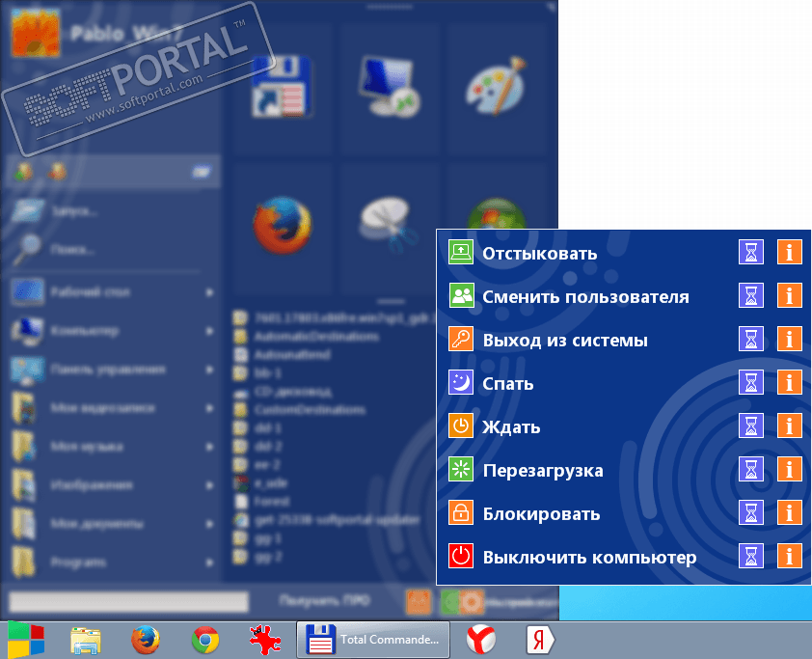This screenshot has width=812, height=659.
Task: Open the timer hourglass for Отстыковать
Action: [x=751, y=252]
